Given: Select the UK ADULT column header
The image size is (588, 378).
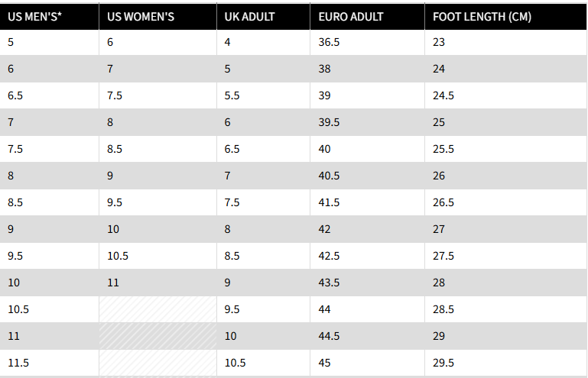Looking at the screenshot, I should pos(250,16).
